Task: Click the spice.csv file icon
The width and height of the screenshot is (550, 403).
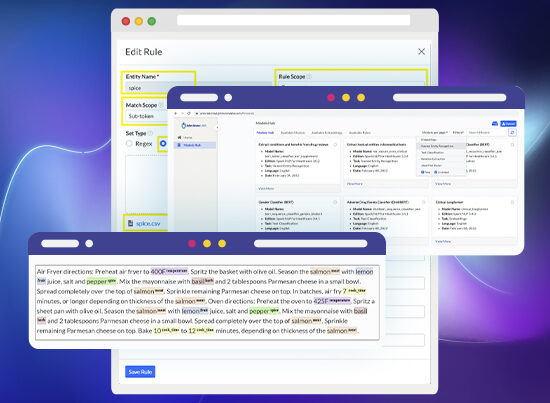Action: [130, 223]
